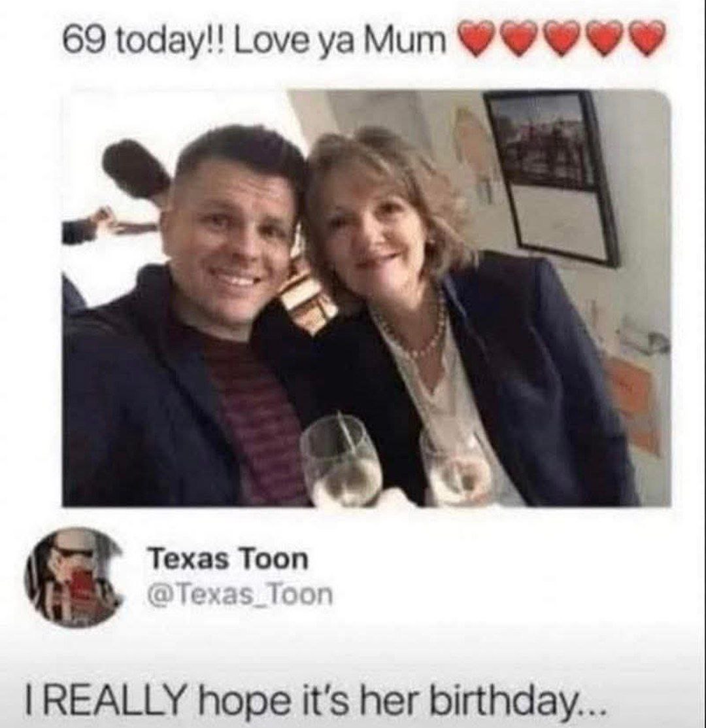Click the left wine glass in photo
The width and height of the screenshot is (706, 728).
click(341, 461)
